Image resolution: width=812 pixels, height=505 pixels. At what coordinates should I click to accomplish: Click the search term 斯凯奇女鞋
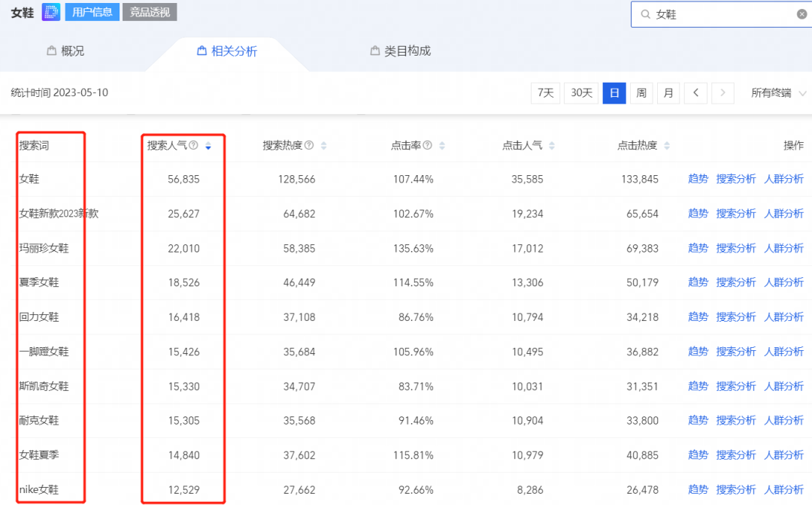[44, 386]
